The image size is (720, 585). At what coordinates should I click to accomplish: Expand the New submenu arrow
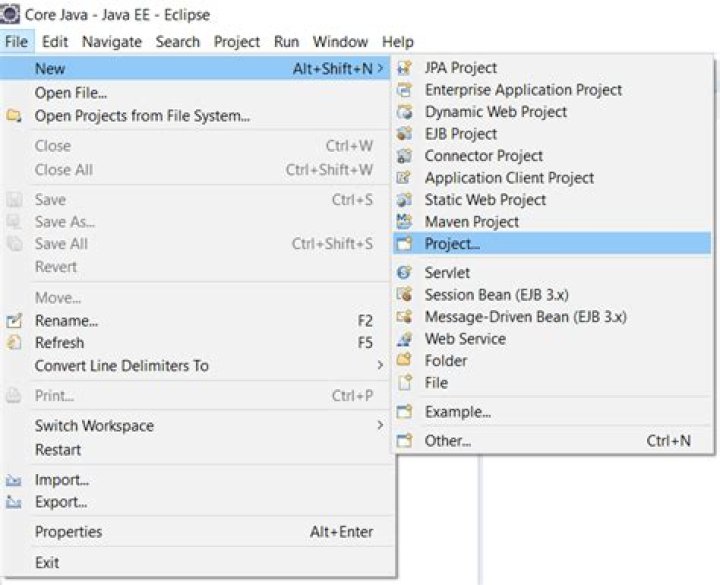(380, 68)
